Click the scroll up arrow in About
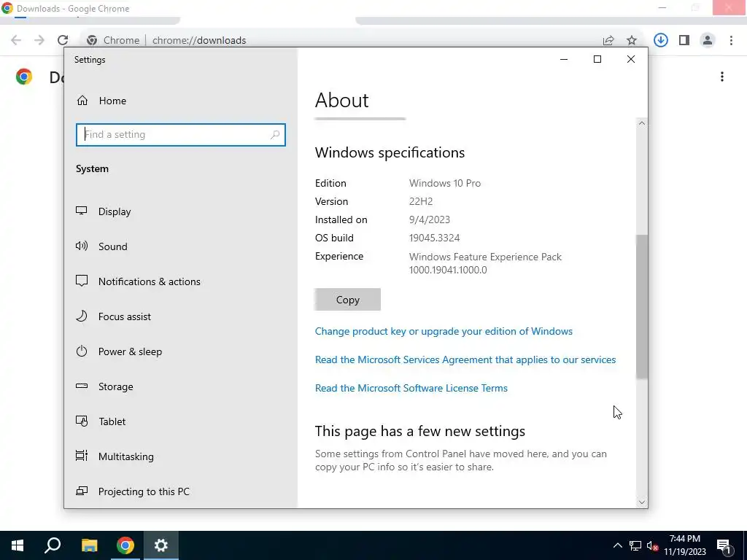This screenshot has width=747, height=560. click(x=642, y=123)
